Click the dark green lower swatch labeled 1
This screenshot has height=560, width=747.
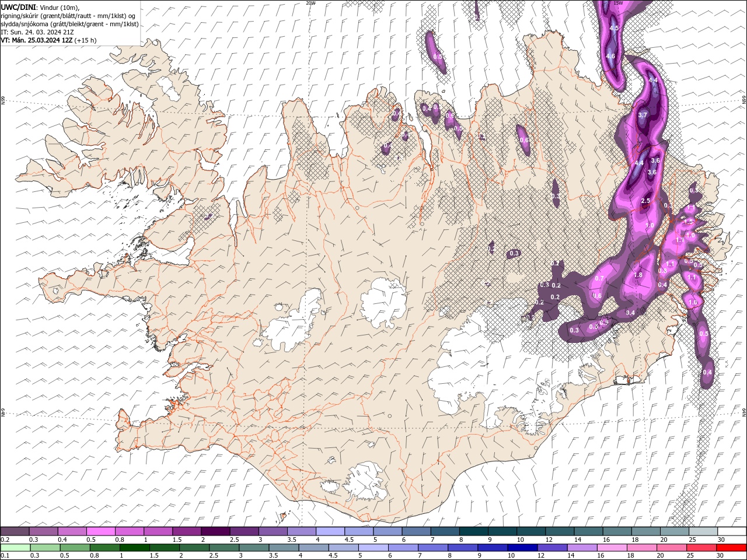(135, 548)
